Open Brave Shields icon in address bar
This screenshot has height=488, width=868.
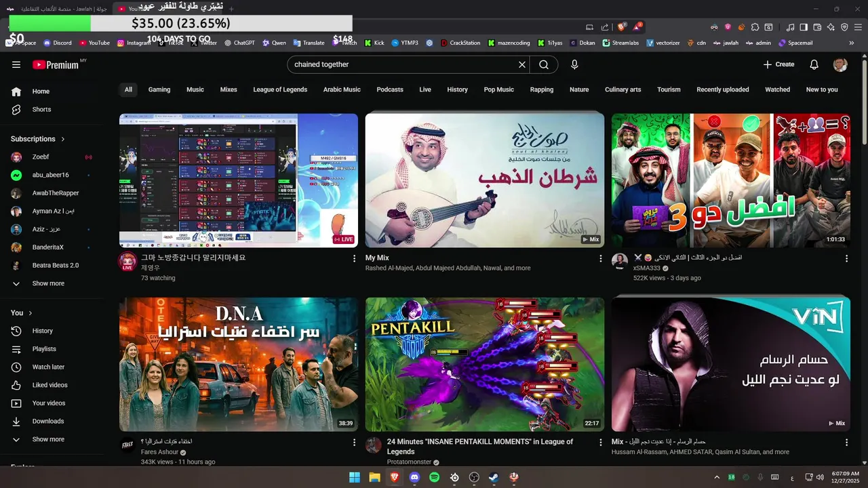tap(621, 27)
